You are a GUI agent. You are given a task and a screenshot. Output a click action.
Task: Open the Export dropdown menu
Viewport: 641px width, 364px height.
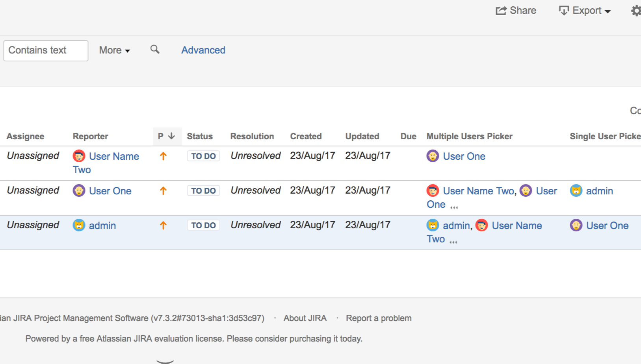point(585,11)
